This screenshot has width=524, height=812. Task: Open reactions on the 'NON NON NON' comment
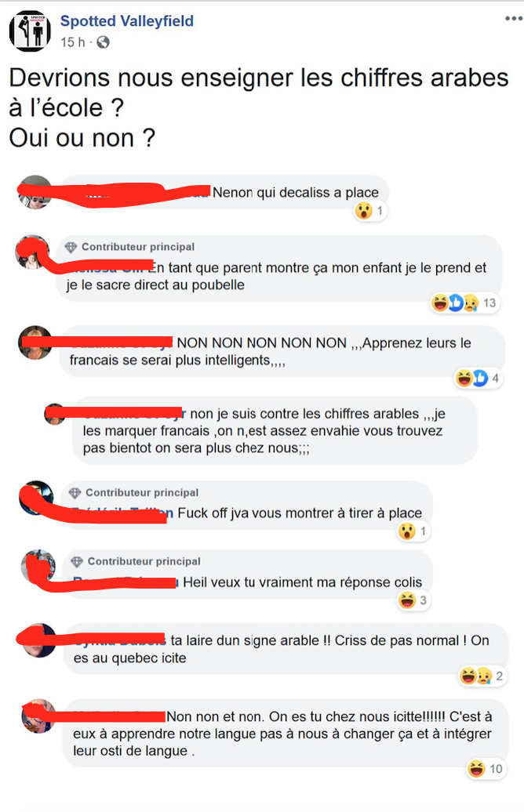click(478, 378)
